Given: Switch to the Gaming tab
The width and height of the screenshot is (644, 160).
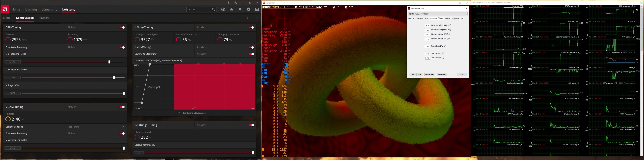Looking at the screenshot, I should tap(31, 9).
